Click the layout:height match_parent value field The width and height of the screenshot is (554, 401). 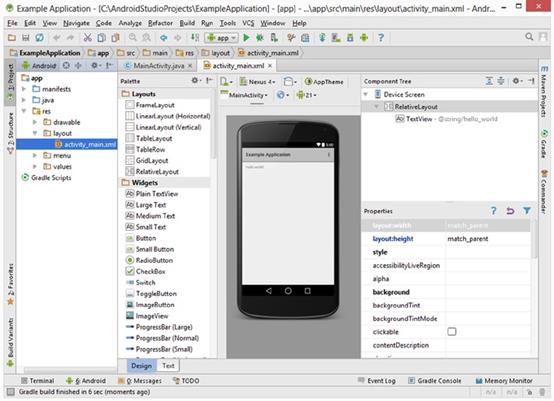tap(488, 239)
